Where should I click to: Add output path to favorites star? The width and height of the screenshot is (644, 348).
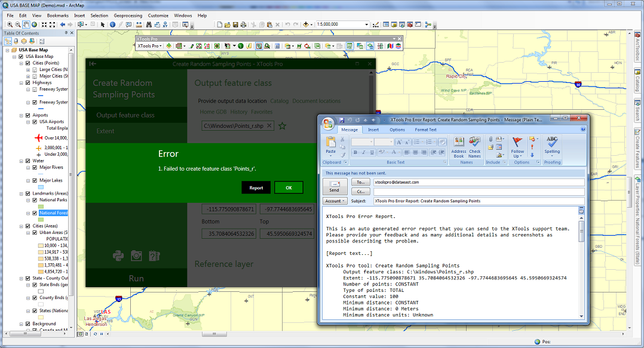coord(282,126)
